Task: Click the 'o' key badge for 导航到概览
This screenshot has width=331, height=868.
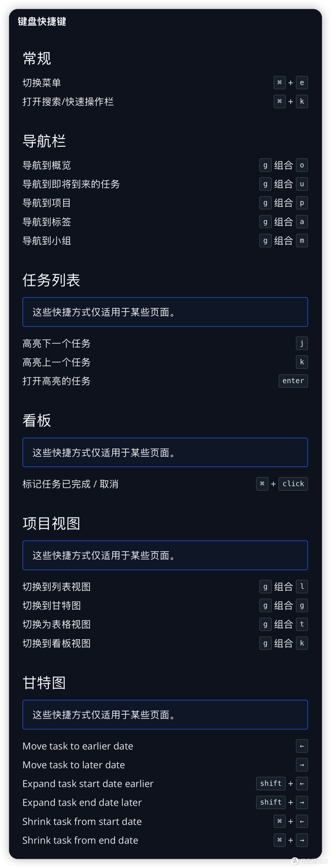Action: pyautogui.click(x=302, y=165)
